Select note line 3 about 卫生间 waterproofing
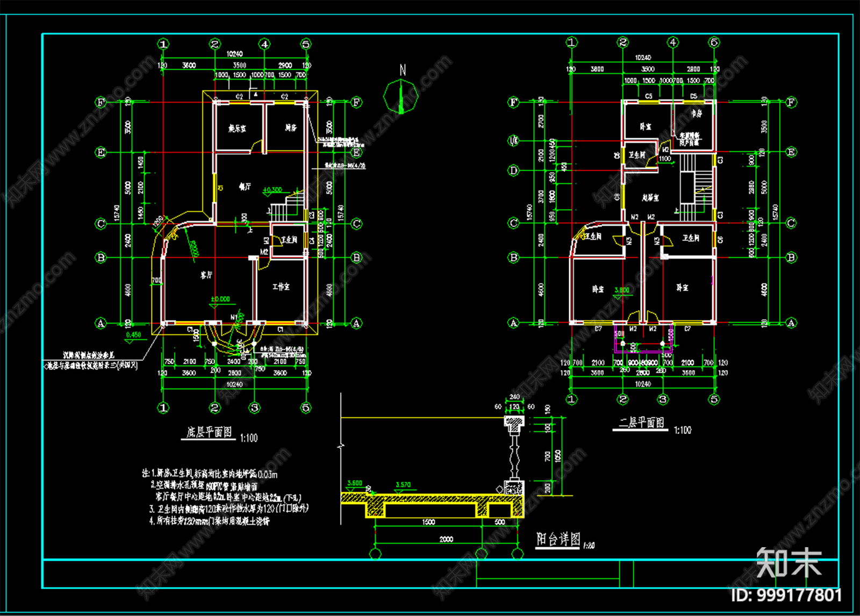 (x=229, y=508)
